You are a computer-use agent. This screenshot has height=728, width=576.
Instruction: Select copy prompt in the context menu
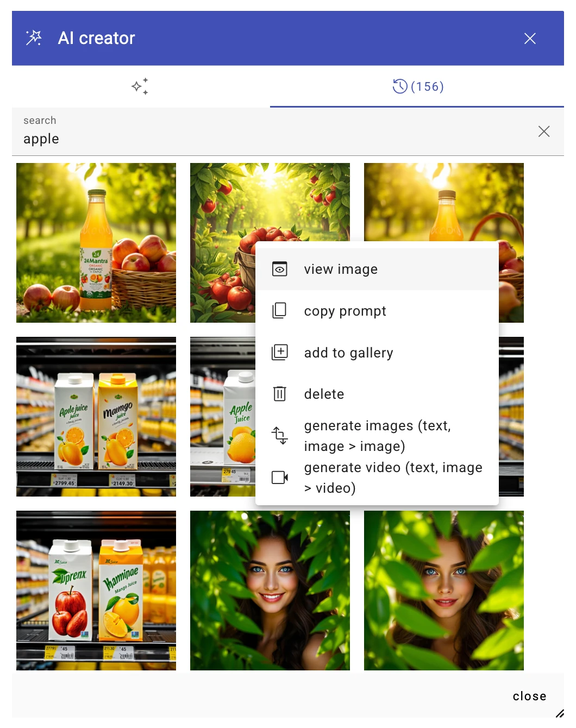click(x=345, y=310)
